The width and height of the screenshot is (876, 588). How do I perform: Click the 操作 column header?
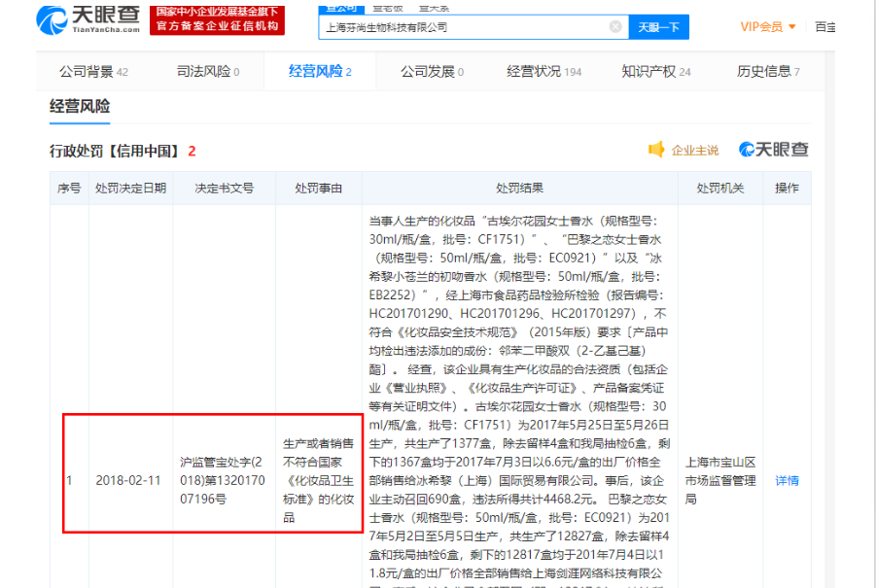(x=787, y=189)
